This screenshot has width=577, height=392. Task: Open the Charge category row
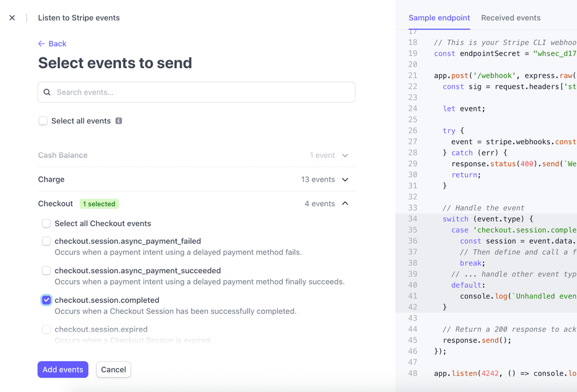tap(197, 179)
